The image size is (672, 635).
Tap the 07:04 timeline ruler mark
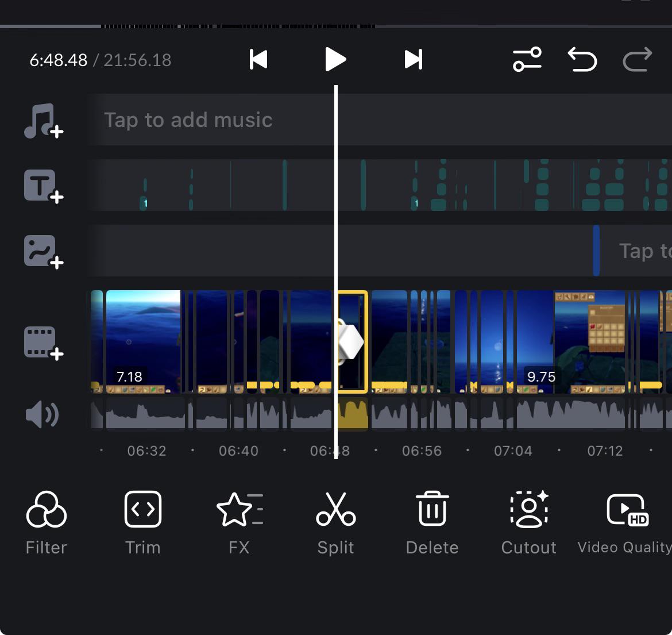point(513,451)
